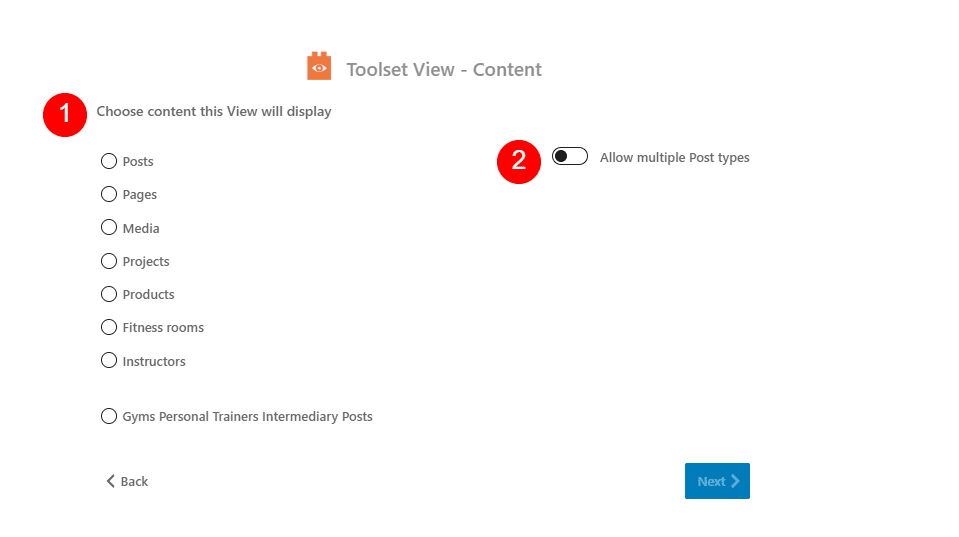Enable the Allow multiple Post types switch
The image size is (959, 537).
pyautogui.click(x=570, y=157)
